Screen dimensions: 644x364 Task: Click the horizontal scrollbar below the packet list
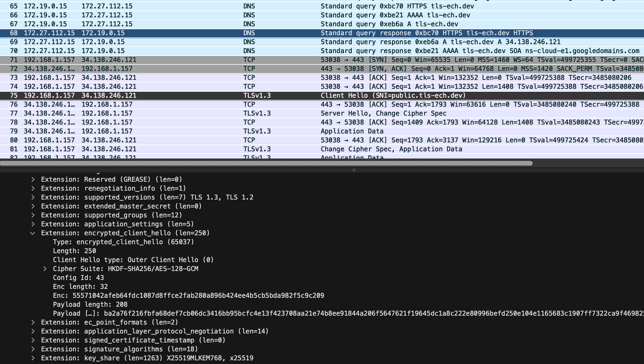coord(266,164)
